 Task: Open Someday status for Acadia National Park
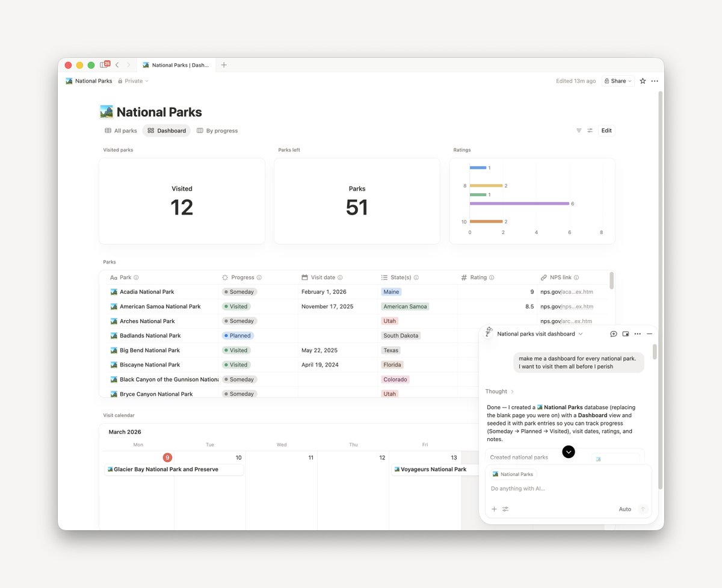(239, 292)
